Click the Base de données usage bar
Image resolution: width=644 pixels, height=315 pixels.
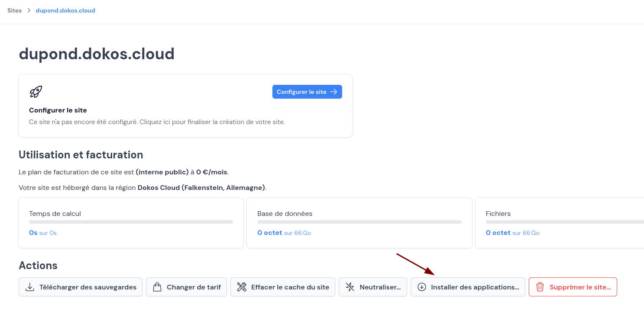[x=359, y=222]
